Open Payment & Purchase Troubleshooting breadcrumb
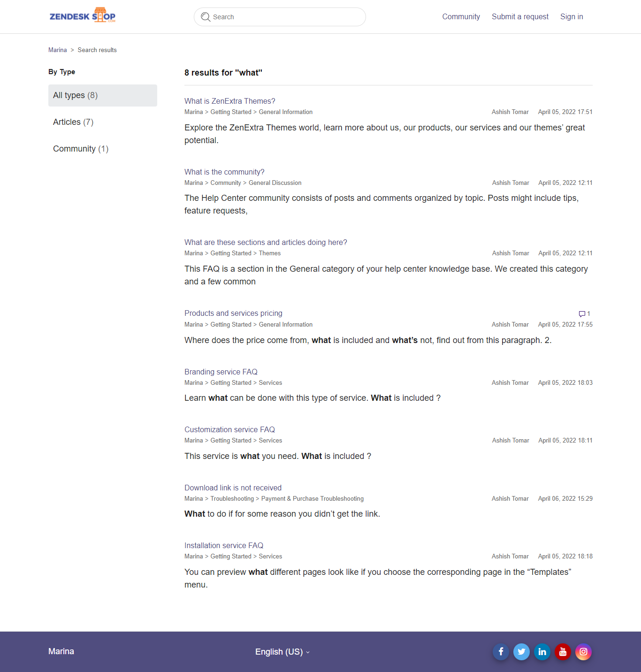The image size is (641, 672). (312, 499)
